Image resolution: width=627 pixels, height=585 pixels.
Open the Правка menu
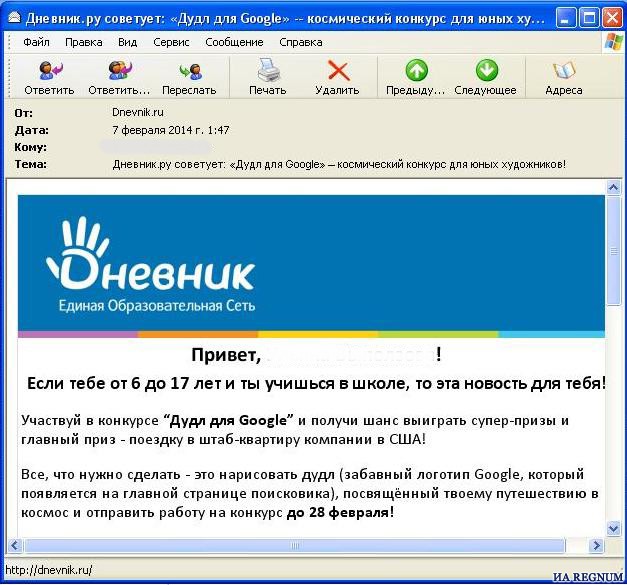(x=84, y=42)
